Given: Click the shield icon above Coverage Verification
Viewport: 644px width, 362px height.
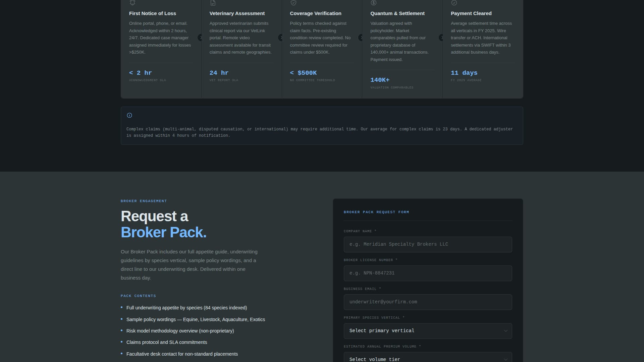Looking at the screenshot, I should point(293,3).
